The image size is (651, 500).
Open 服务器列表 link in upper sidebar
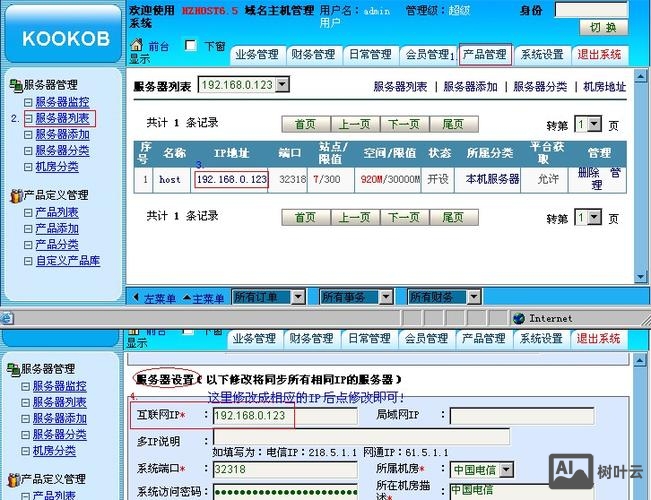click(x=62, y=119)
